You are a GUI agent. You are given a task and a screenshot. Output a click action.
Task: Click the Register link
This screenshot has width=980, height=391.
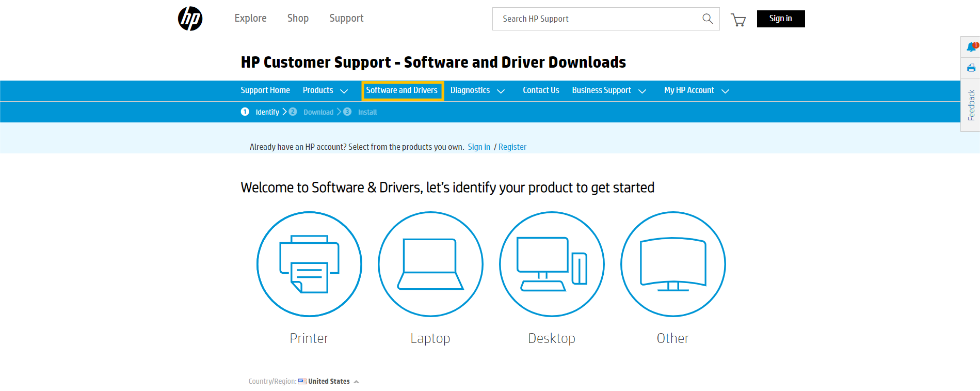point(512,147)
